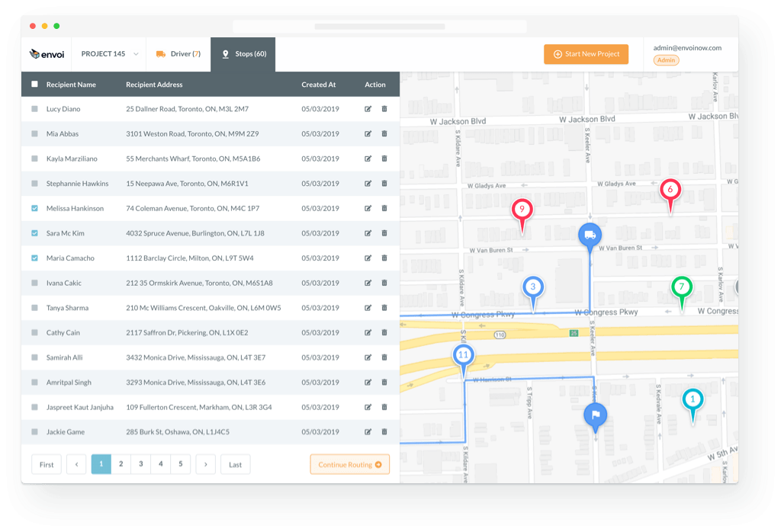Viewport: 781px width, 532px height.
Task: Click the Start New Project button
Action: [586, 54]
